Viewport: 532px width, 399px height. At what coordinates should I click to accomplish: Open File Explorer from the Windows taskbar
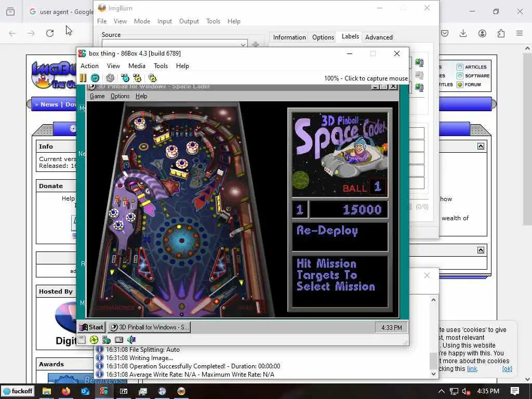click(46, 391)
